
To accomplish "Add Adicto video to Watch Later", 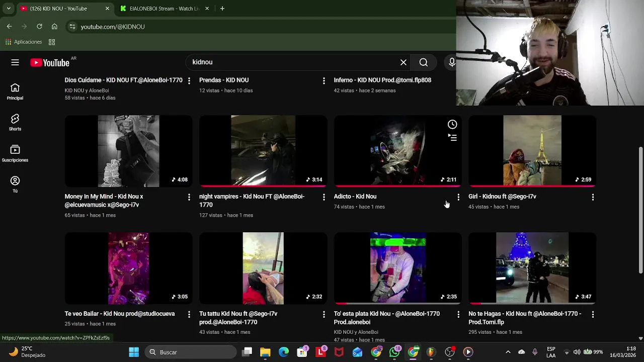I will point(452,125).
